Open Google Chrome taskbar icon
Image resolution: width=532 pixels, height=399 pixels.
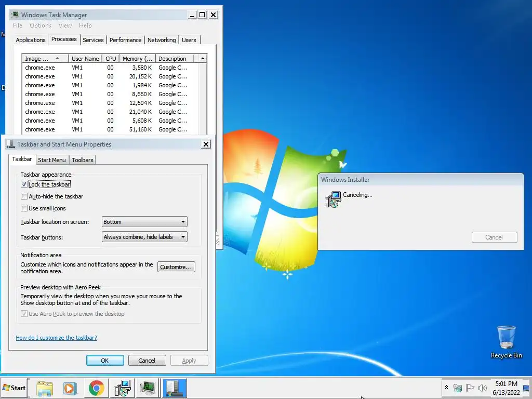tap(96, 388)
